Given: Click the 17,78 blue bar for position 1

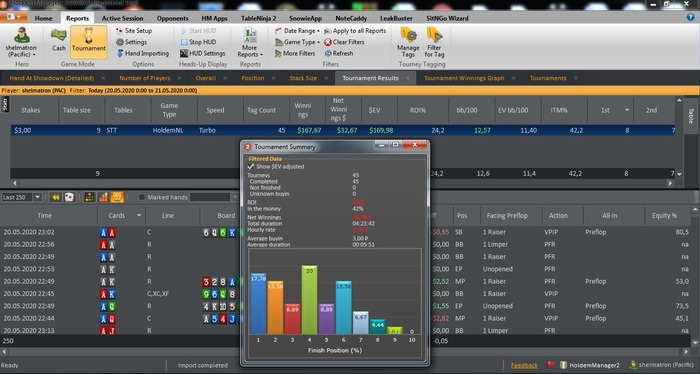Looking at the screenshot, I should click(258, 303).
